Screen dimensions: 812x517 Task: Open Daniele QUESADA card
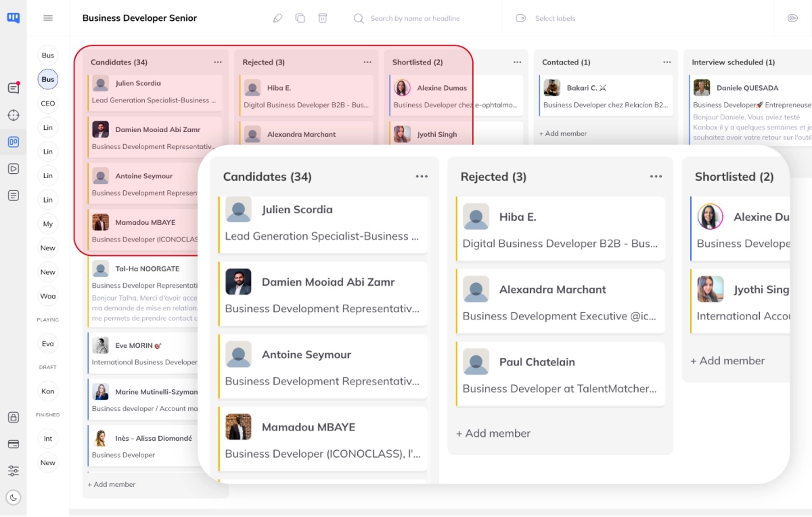click(751, 111)
